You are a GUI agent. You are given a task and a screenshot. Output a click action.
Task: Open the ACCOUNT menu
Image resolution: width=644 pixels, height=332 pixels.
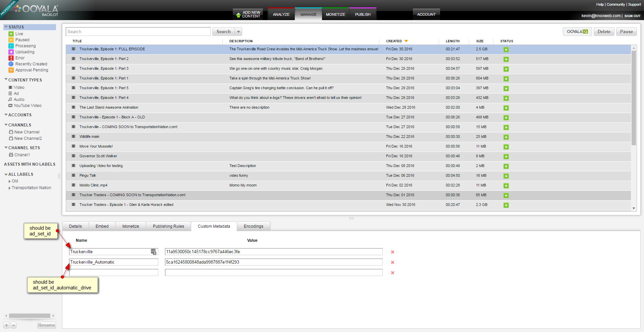click(426, 14)
